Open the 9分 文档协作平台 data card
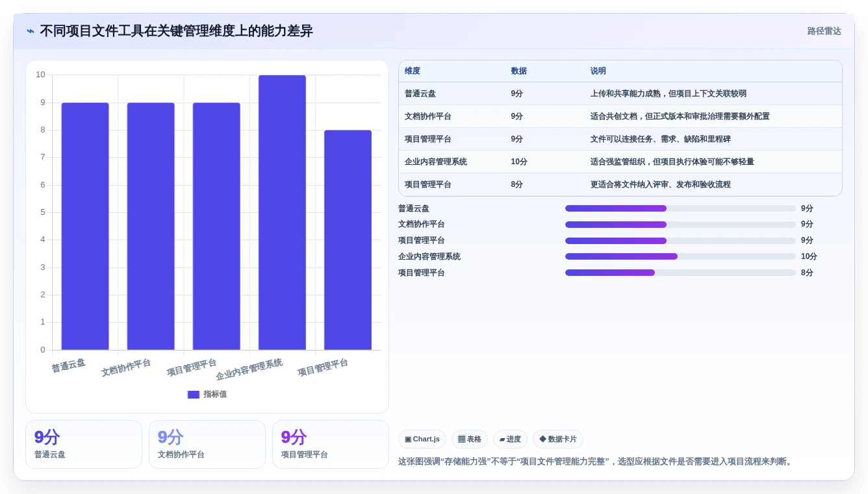868x494 pixels. (x=207, y=445)
